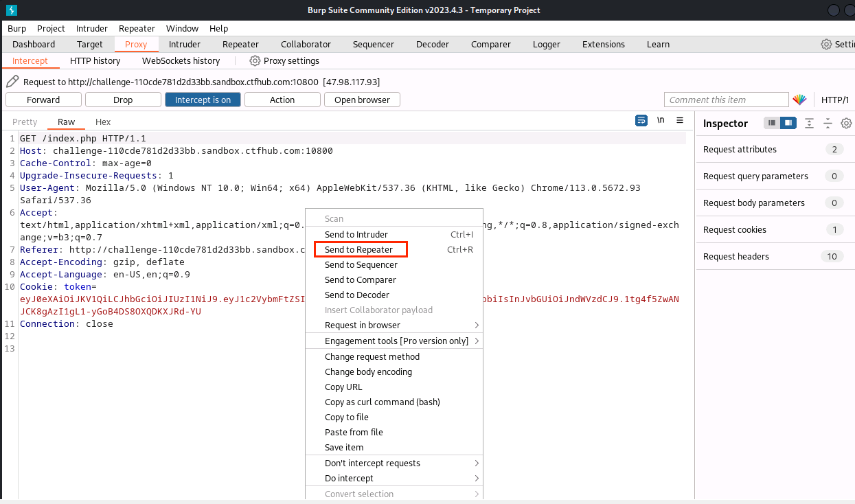Switch to the Extensions tab
Viewport: 855px width, 504px height.
point(603,44)
